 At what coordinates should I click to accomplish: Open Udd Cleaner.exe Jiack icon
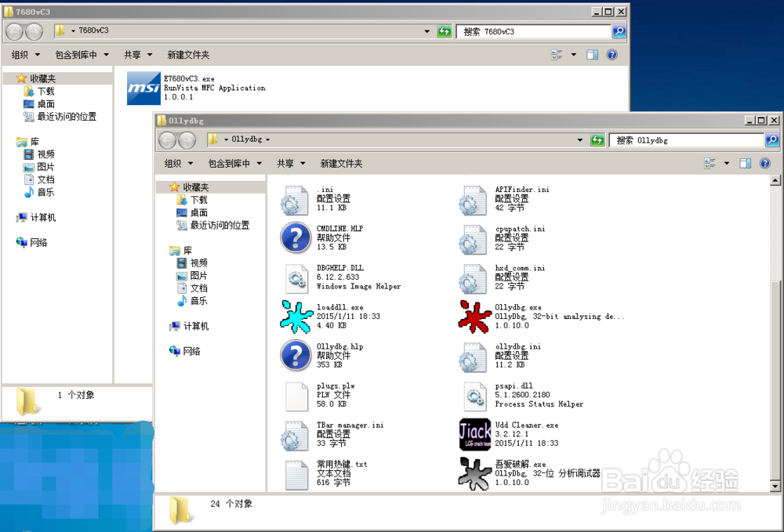pos(474,434)
